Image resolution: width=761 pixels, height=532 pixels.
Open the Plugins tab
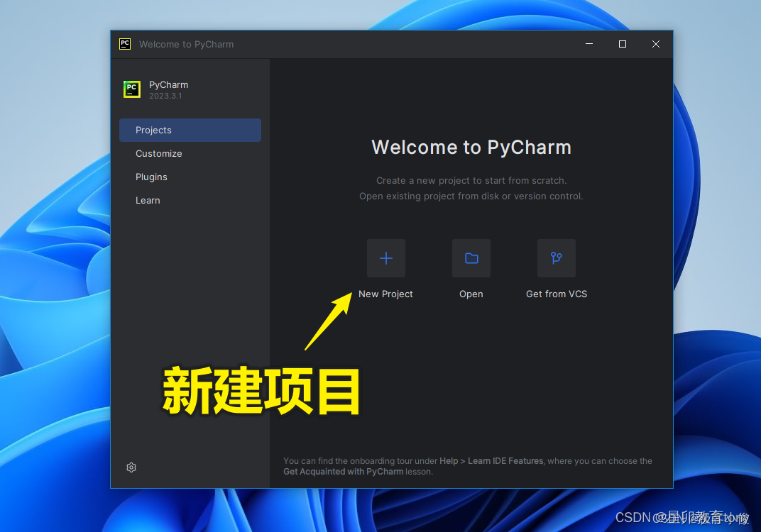[190, 177]
